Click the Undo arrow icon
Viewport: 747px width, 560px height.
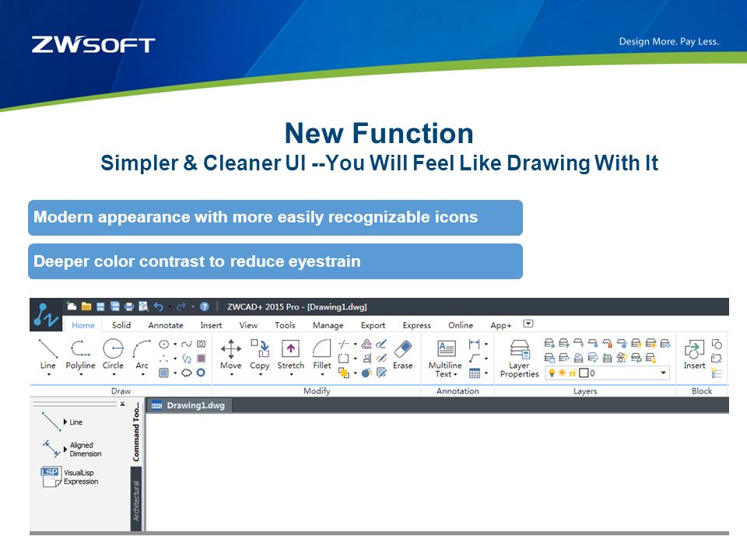pos(159,306)
